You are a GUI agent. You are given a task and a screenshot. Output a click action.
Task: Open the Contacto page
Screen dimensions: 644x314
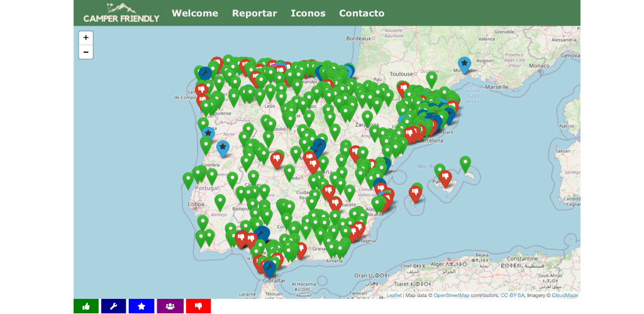click(362, 13)
